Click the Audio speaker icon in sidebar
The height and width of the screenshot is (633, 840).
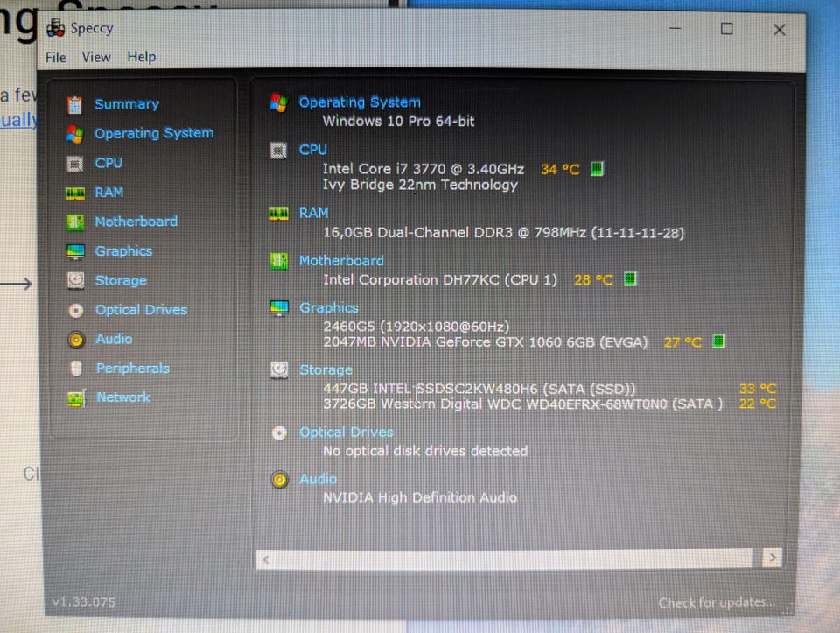tap(77, 340)
